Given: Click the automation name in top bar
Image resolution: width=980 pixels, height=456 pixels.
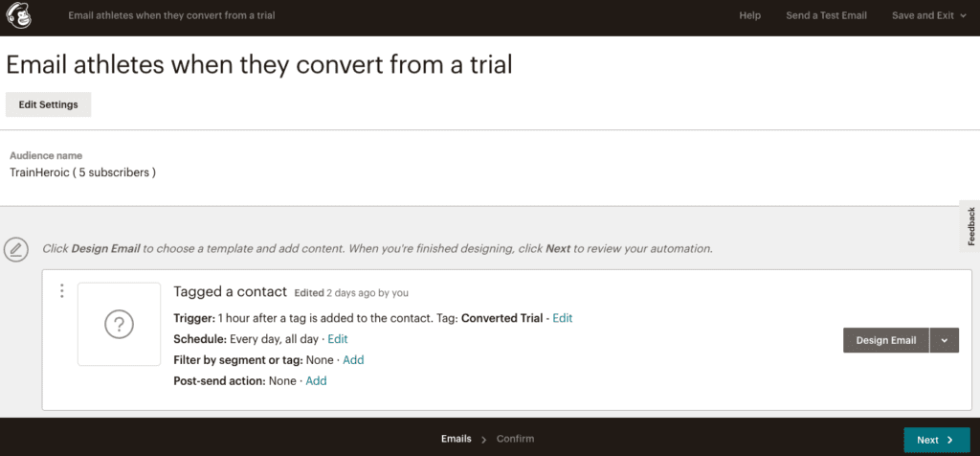Looking at the screenshot, I should (x=171, y=15).
